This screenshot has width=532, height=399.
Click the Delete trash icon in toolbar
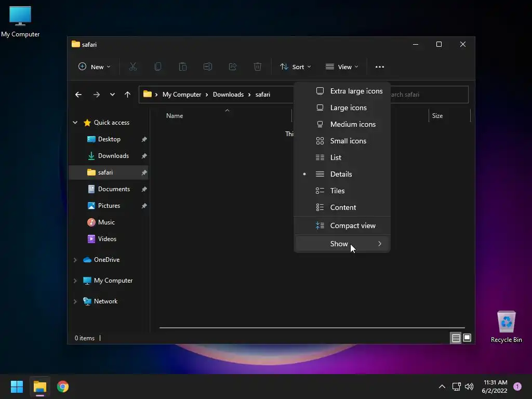point(258,67)
